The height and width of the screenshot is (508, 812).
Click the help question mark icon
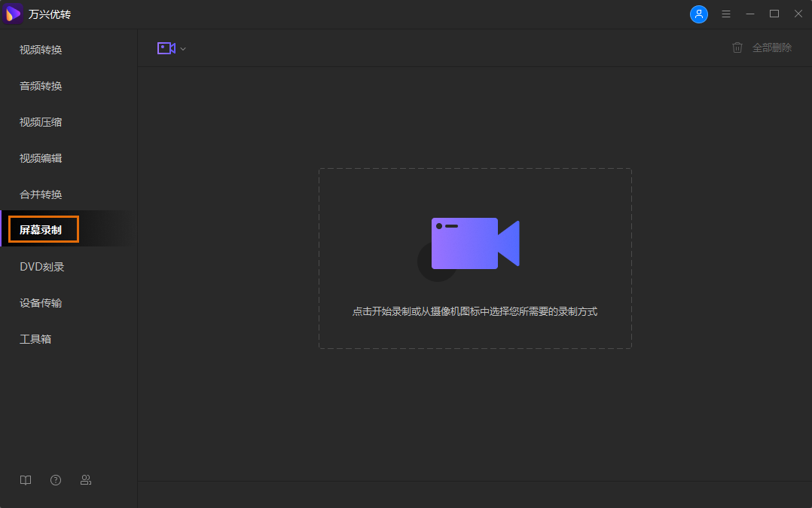(55, 479)
